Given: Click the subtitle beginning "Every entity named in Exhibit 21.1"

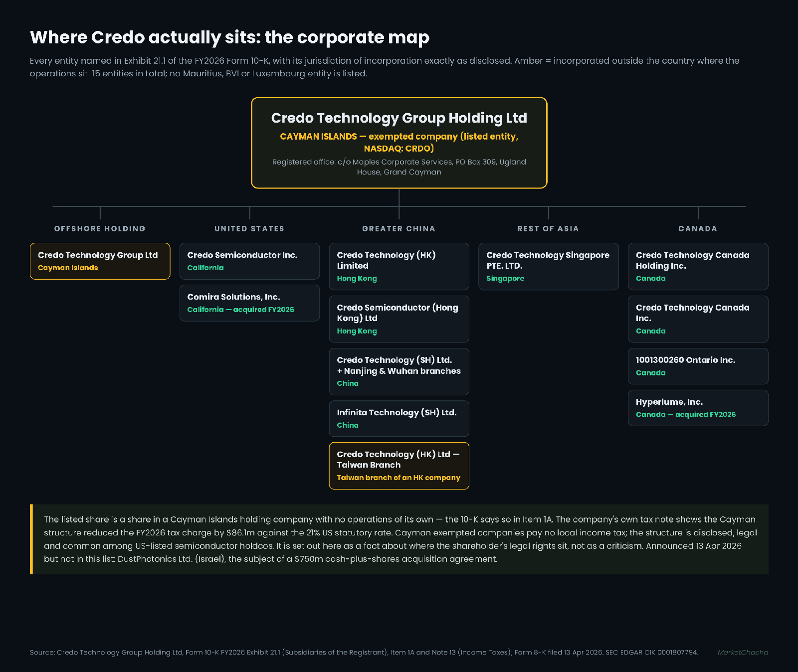Looking at the screenshot, I should (384, 67).
